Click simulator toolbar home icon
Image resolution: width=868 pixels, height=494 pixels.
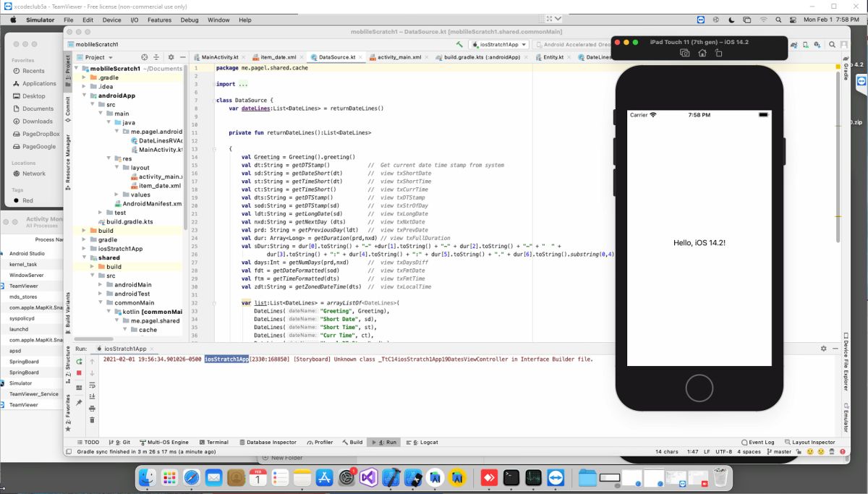click(702, 54)
